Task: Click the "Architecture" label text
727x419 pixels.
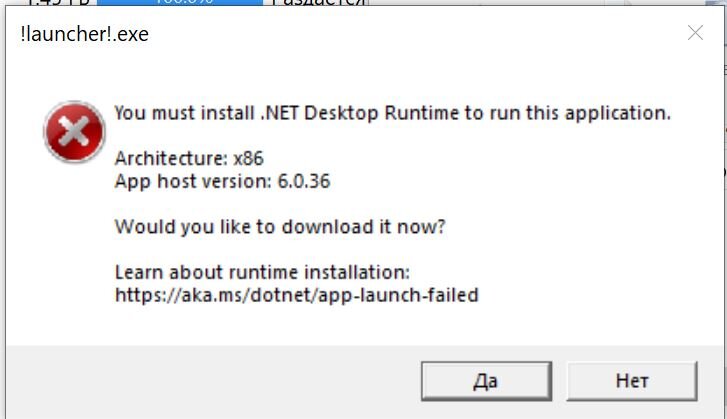Action: 170,158
